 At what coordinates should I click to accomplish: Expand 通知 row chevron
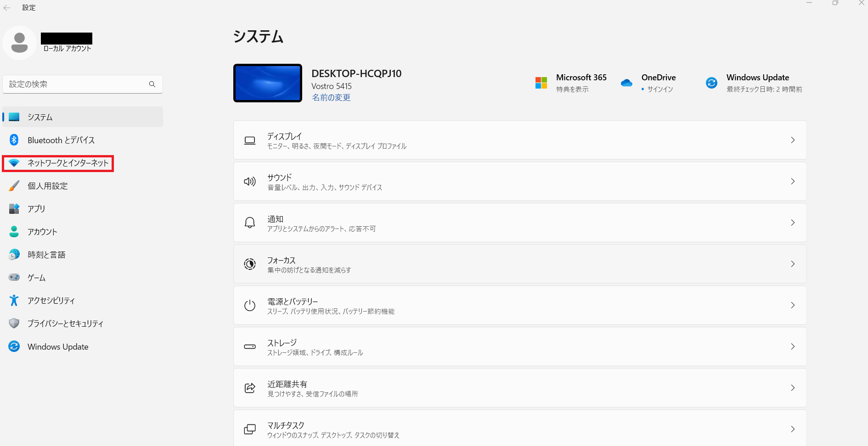pos(793,223)
